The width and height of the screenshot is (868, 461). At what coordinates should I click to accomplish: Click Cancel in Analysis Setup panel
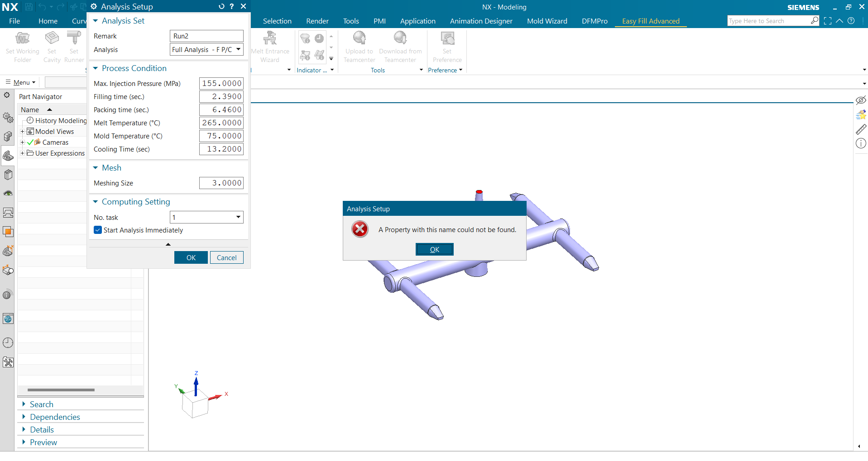(x=226, y=257)
